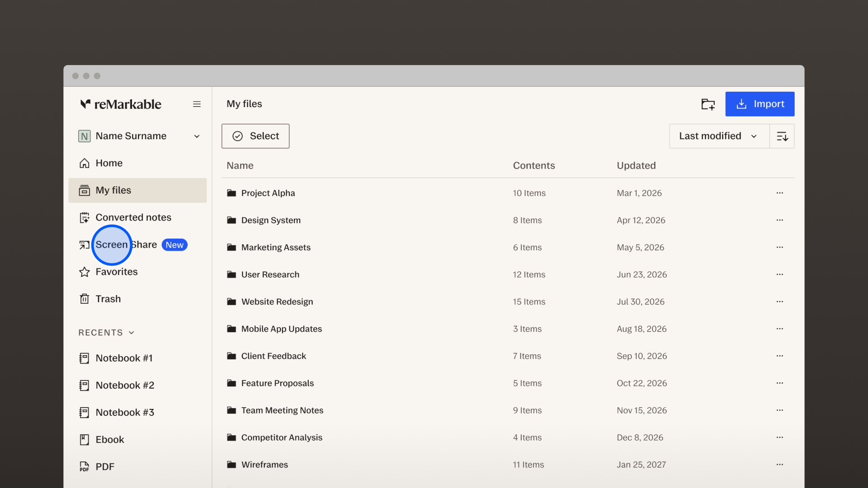Open more options for Project Alpha

coord(779,193)
